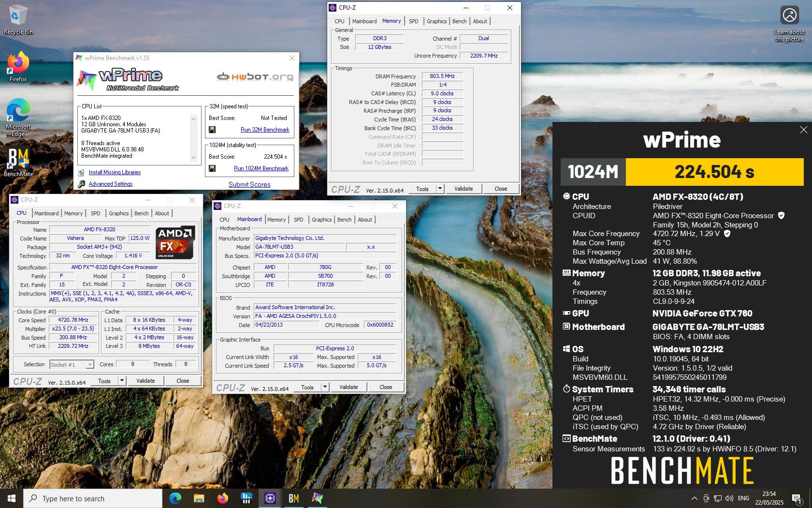The image size is (812, 508).
Task: Click the Windows search box
Action: (93, 498)
